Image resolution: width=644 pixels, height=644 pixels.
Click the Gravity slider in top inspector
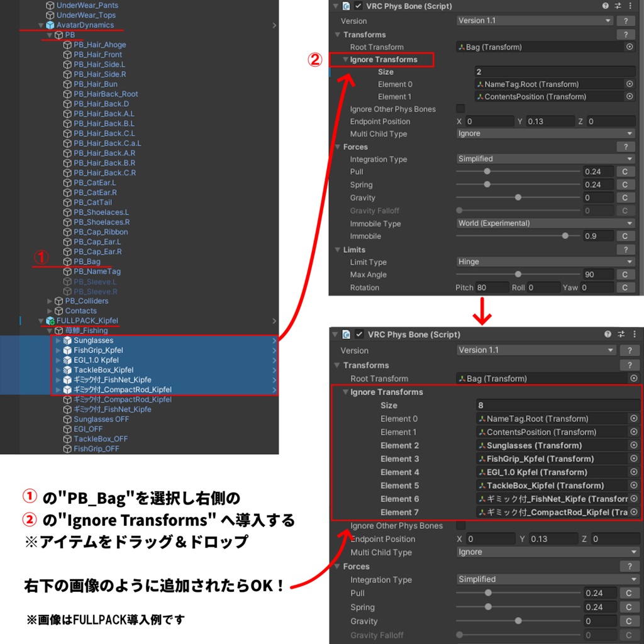click(518, 197)
